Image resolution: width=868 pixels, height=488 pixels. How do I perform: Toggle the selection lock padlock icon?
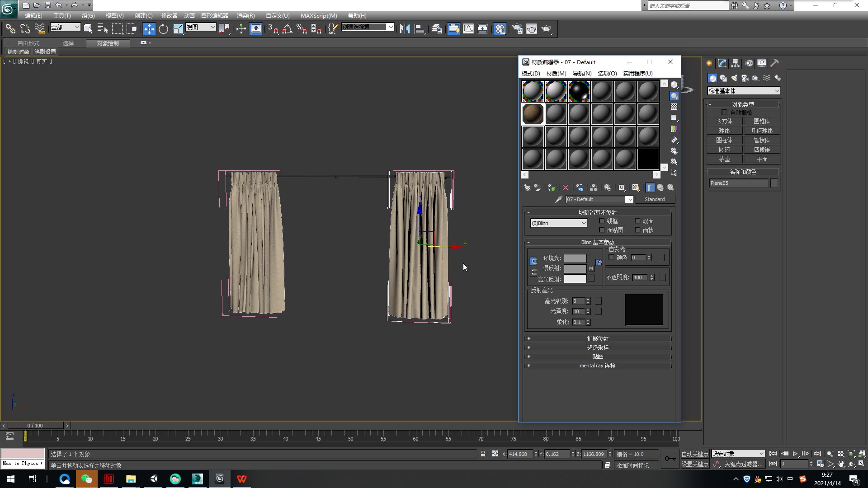[x=483, y=454]
